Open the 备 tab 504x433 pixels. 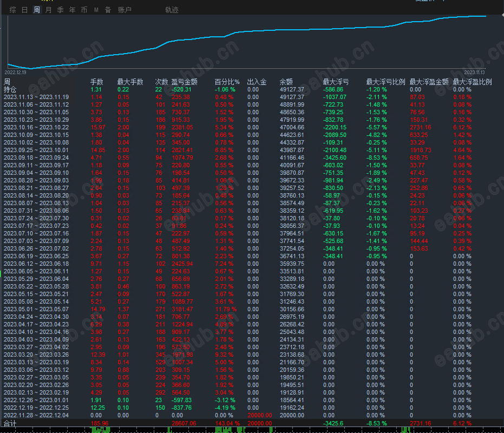[x=108, y=10]
